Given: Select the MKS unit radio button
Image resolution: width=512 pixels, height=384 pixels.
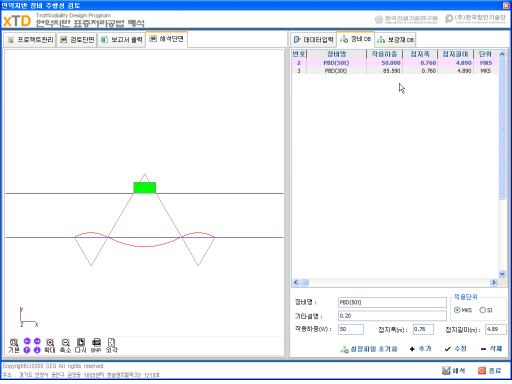Looking at the screenshot, I should click(x=457, y=310).
